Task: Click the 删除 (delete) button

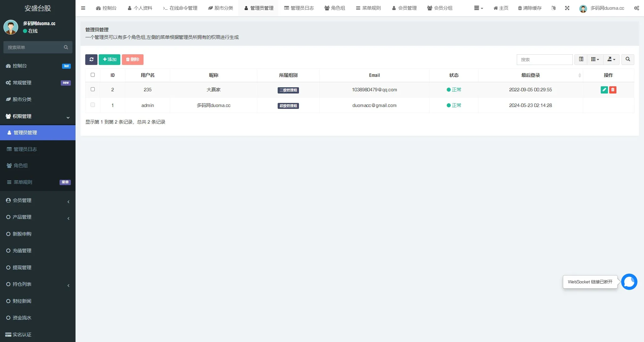Action: tap(133, 59)
